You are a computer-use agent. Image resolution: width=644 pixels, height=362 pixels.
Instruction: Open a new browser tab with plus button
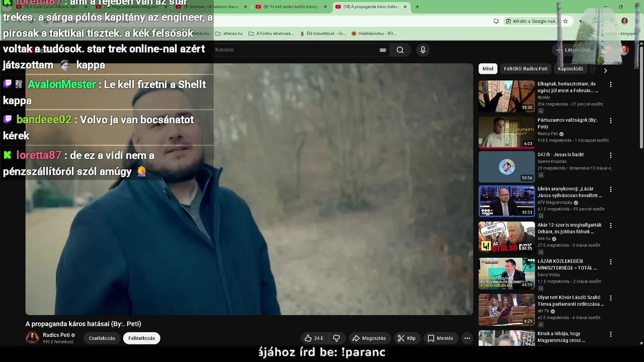pos(417,7)
